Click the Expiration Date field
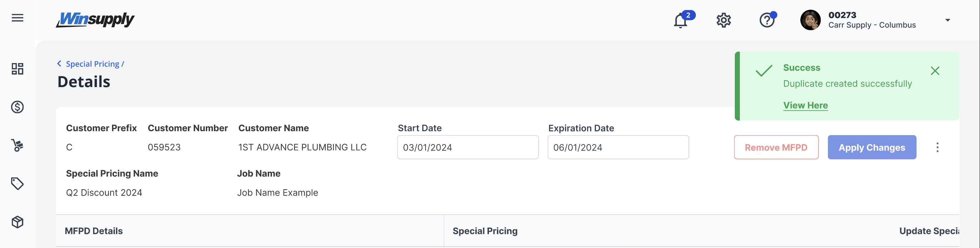Viewport: 980px width, 248px height. coord(618,147)
